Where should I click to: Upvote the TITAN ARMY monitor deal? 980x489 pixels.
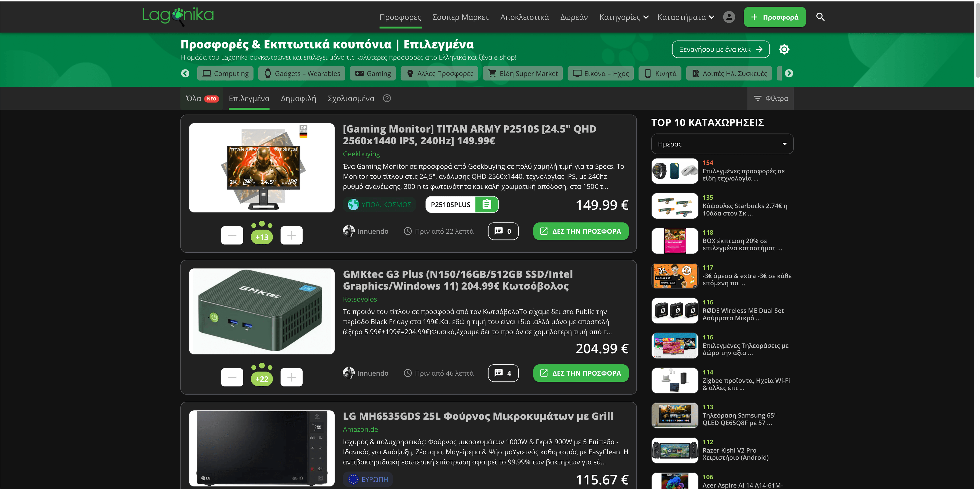291,235
